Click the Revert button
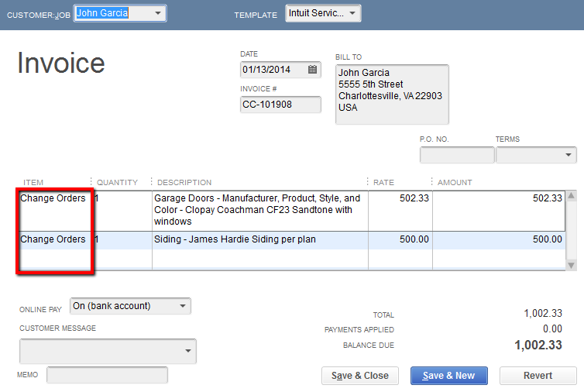 point(538,376)
